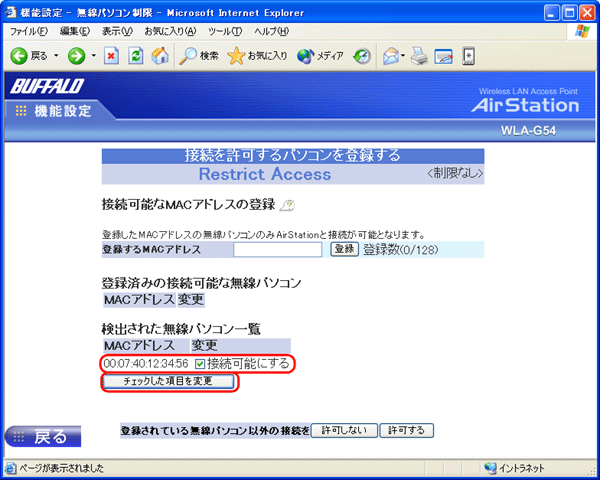
Task: Open the Search (検索) toolbar button
Action: (x=199, y=56)
